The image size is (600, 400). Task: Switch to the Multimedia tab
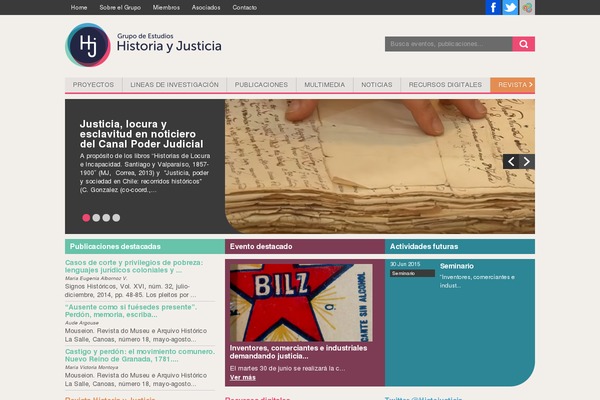(x=324, y=85)
